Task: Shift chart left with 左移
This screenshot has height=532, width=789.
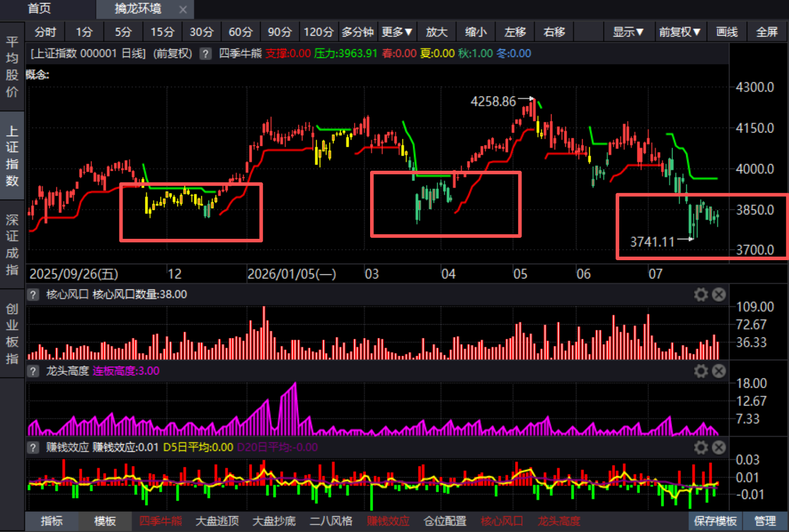Action: 515,32
